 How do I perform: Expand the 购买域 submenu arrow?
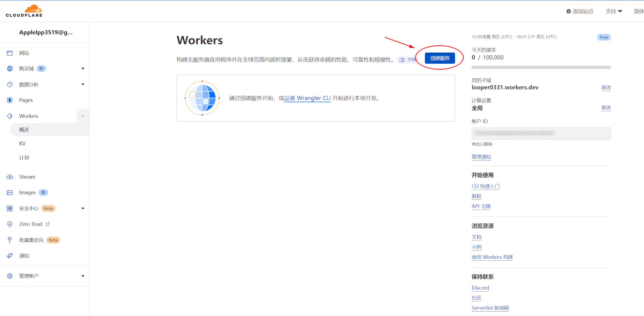coord(83,68)
